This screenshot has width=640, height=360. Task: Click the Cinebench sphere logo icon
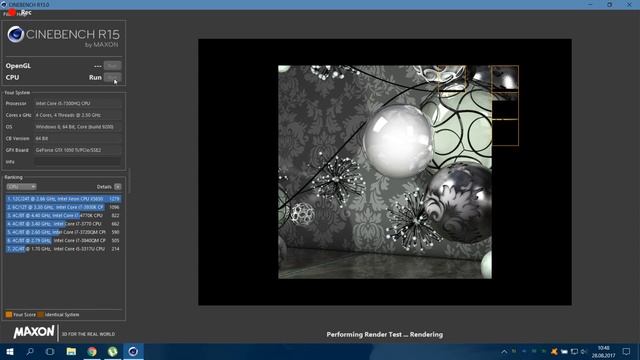coord(16,35)
